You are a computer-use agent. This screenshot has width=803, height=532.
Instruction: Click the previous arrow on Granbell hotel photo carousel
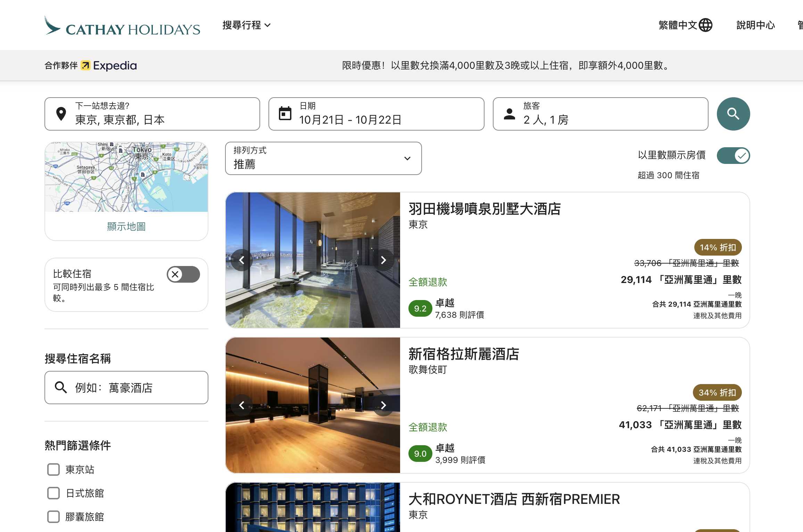click(242, 405)
